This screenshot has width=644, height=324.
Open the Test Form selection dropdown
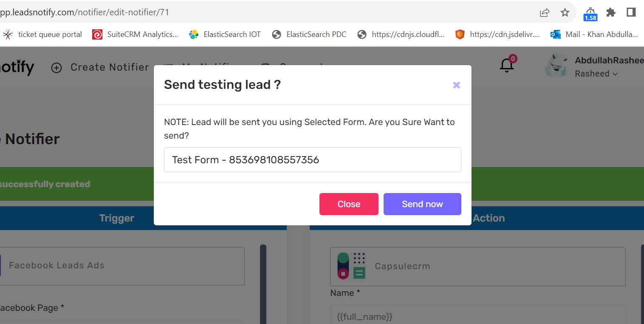click(x=313, y=160)
